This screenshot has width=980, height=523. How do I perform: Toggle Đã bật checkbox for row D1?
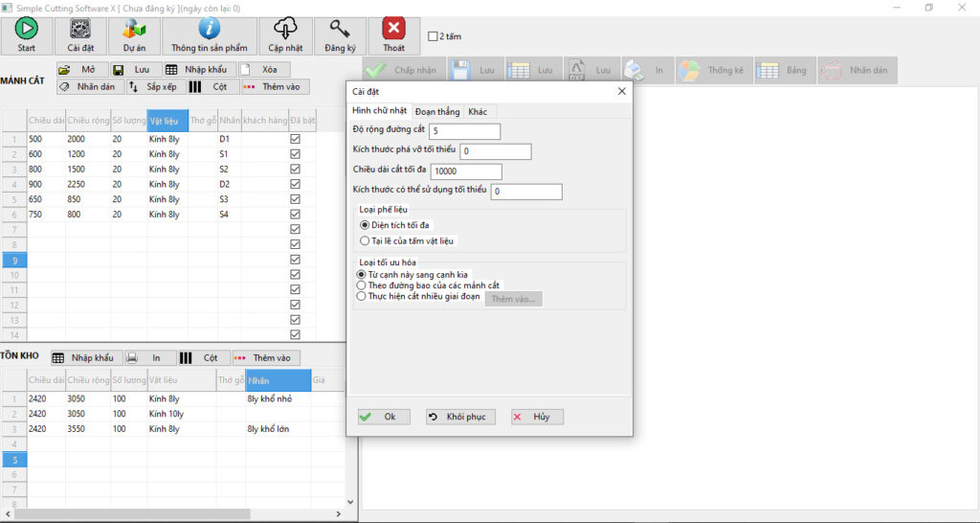[x=295, y=139]
